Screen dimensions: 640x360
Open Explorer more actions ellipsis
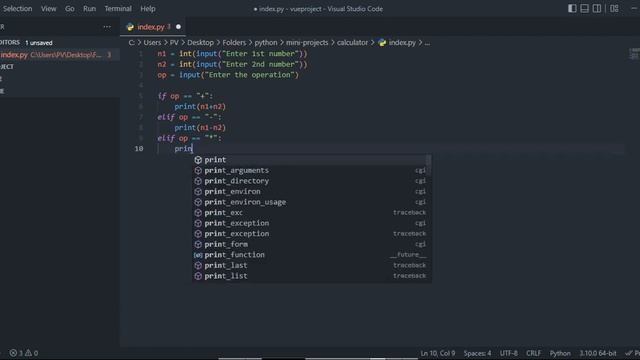(x=107, y=27)
